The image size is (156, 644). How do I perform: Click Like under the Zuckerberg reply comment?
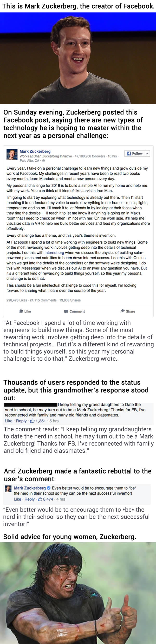17,499
